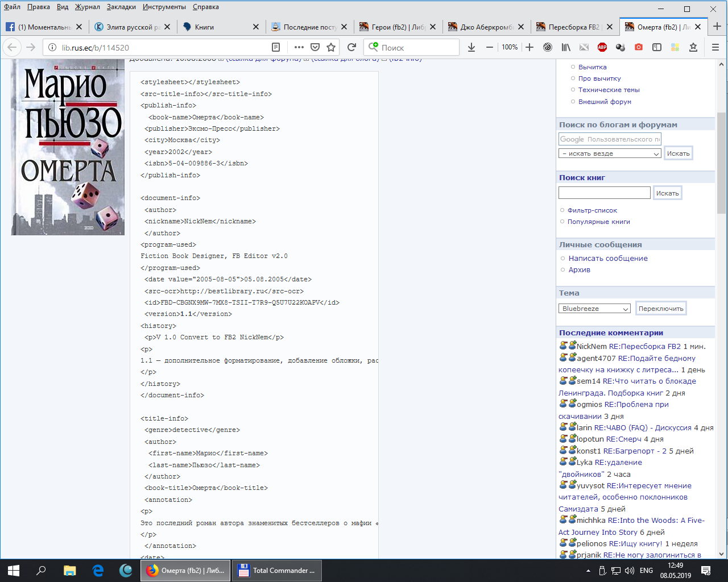This screenshot has width=728, height=582.
Task: Click the book search input field
Action: click(x=604, y=193)
